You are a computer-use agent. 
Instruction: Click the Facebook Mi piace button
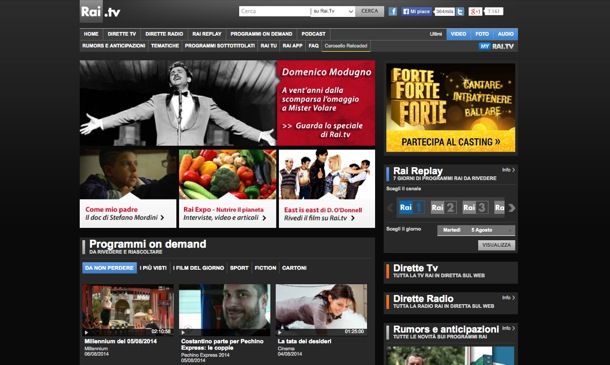tap(416, 11)
